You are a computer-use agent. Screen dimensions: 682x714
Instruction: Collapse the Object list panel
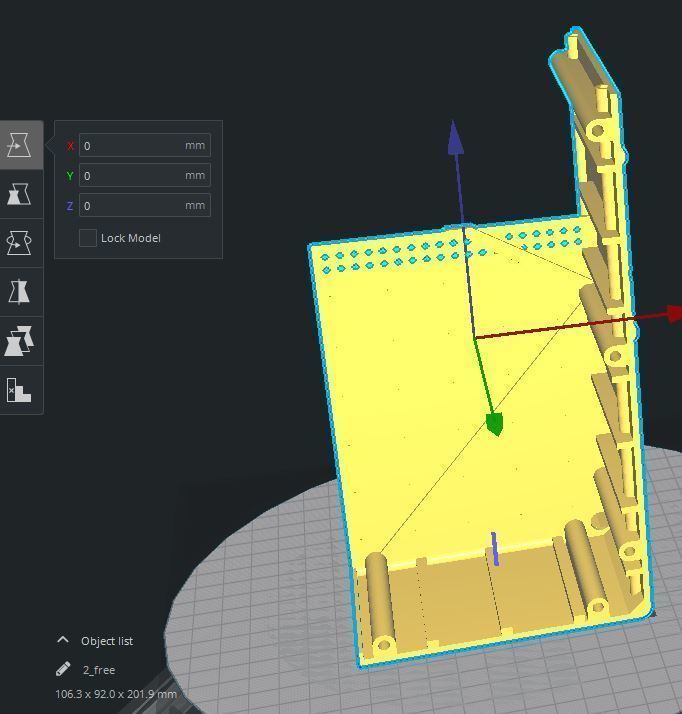pyautogui.click(x=63, y=640)
